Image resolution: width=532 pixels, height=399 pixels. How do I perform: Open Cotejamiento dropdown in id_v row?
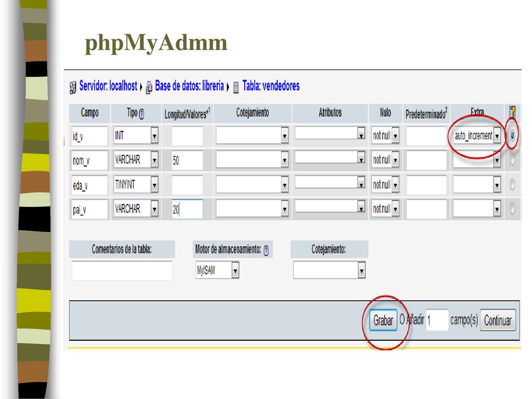(x=252, y=136)
